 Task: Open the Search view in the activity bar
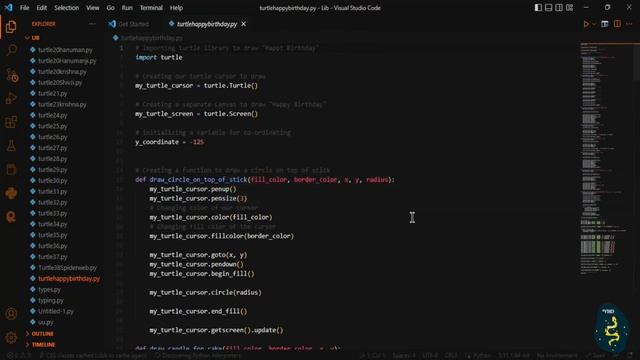coord(11,50)
